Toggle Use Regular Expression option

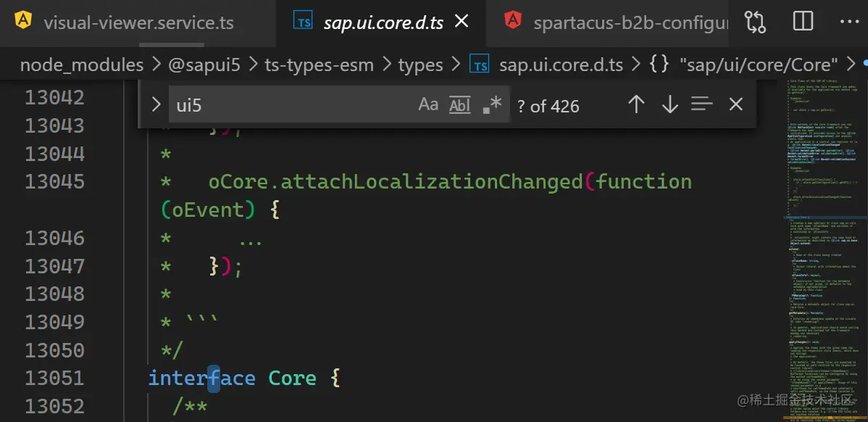(492, 104)
